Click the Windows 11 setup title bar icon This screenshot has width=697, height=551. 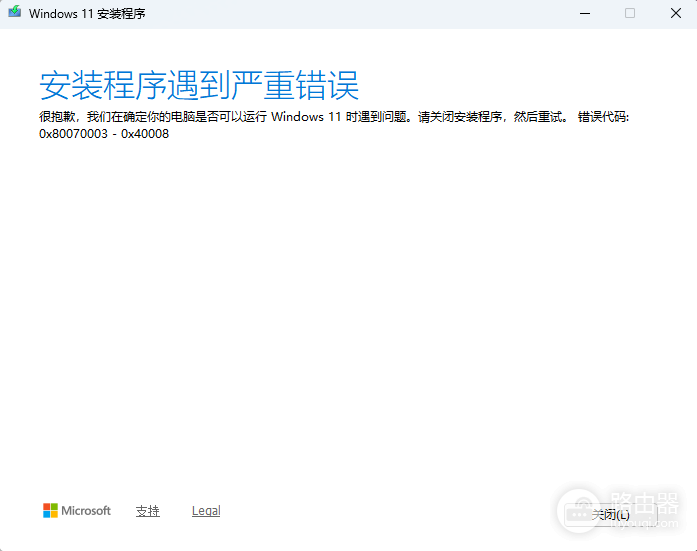coord(15,12)
